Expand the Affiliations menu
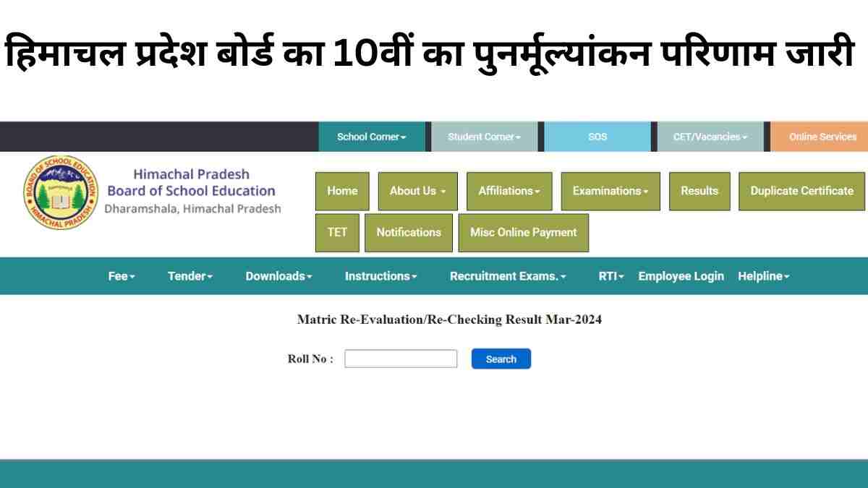Image resolution: width=868 pixels, height=488 pixels. 509,192
